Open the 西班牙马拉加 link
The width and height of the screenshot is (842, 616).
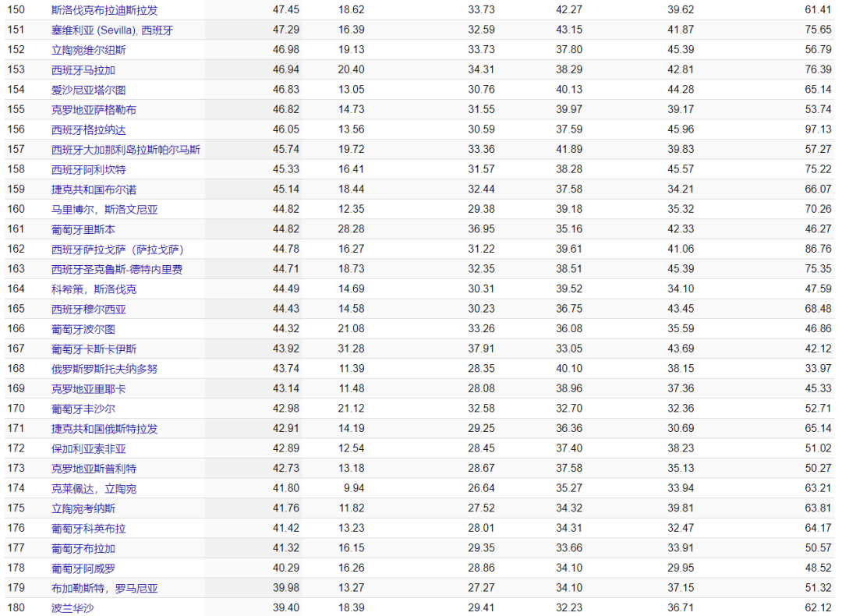coord(83,70)
